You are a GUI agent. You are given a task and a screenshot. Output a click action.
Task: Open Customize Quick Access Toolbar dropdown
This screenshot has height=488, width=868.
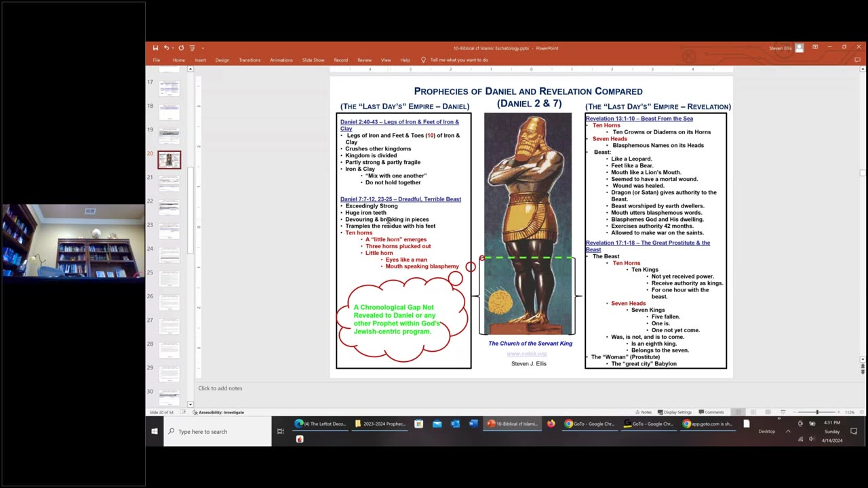[203, 48]
